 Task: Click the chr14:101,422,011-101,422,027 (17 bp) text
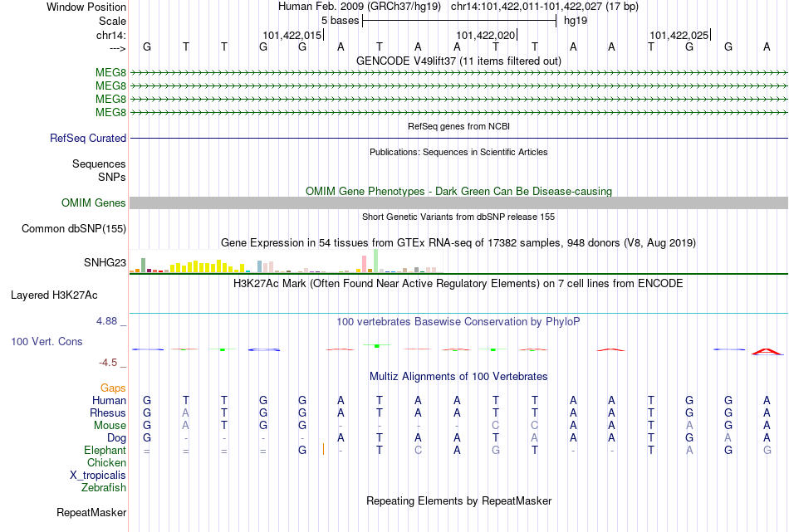545,7
